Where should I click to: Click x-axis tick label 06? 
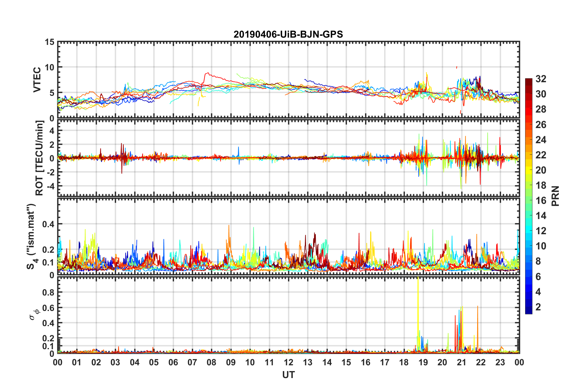[173, 362]
